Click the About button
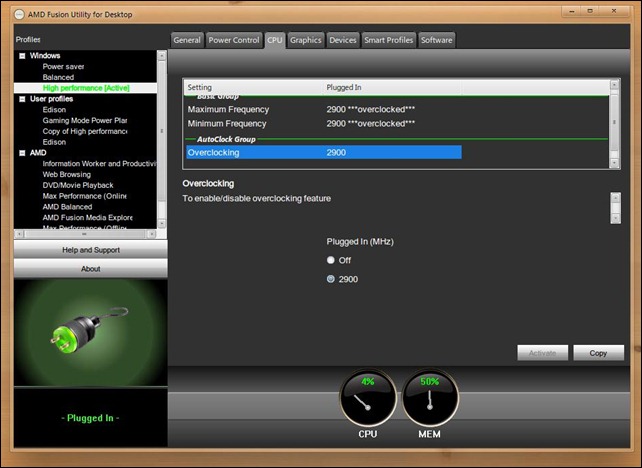This screenshot has height=468, width=642. 91,269
